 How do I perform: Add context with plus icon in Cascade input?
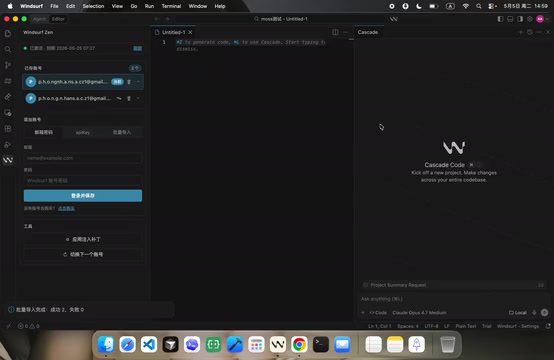tap(363, 312)
